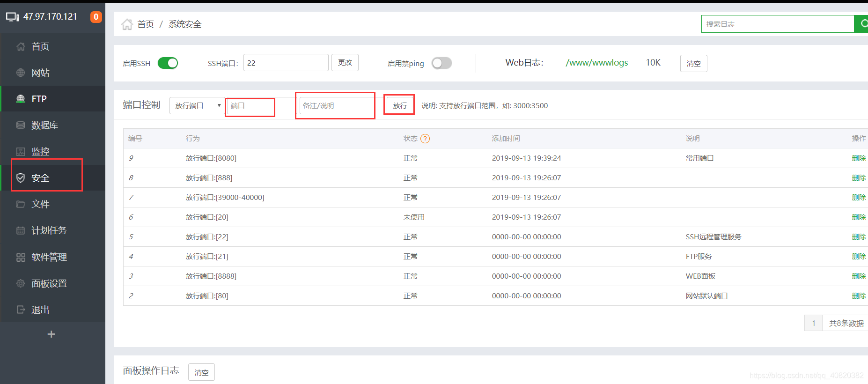Click 网站默认端口 description
Viewport: 868px width, 384px height.
point(707,296)
